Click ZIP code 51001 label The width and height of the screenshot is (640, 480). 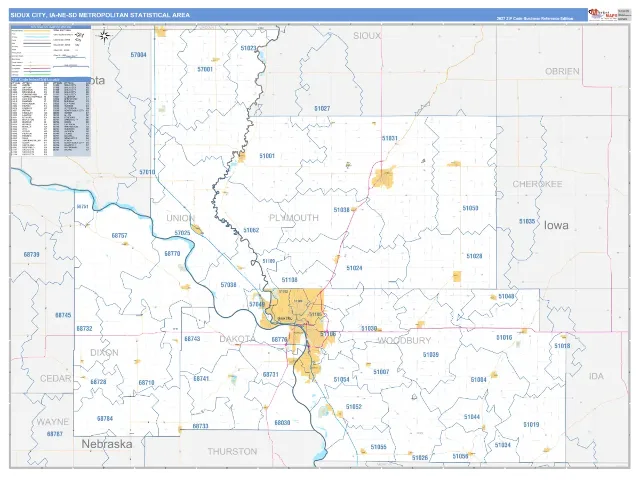[267, 156]
